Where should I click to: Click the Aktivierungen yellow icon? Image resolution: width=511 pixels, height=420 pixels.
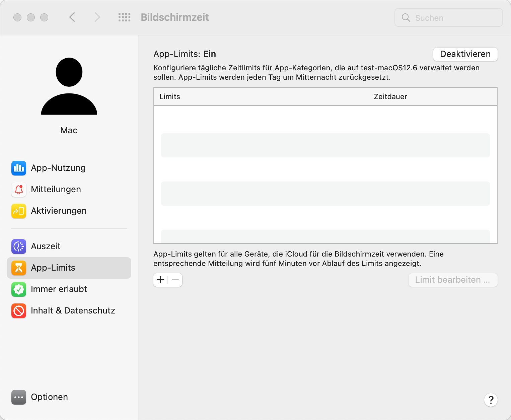point(19,211)
